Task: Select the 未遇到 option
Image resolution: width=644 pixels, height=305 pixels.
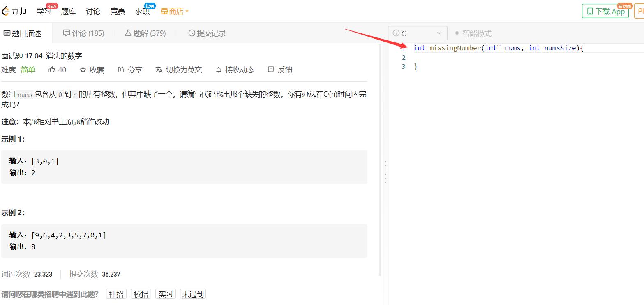Action: point(193,294)
